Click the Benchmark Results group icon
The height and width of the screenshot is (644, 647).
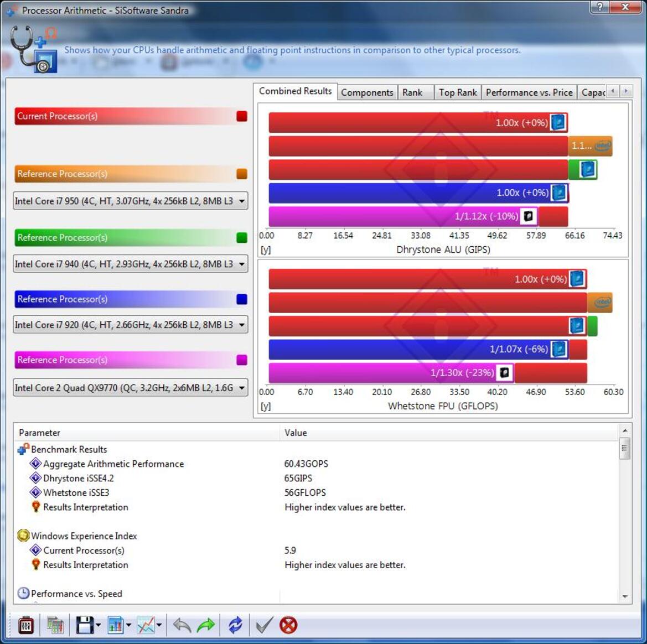(23, 449)
